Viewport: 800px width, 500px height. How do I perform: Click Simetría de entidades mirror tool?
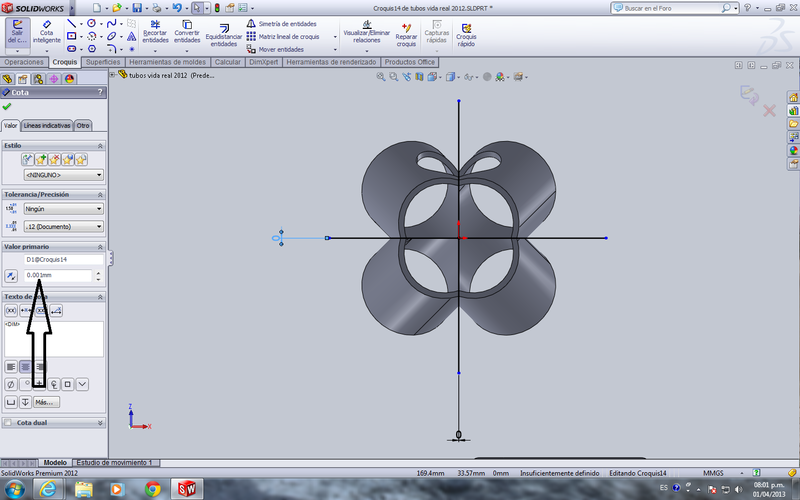tap(282, 23)
